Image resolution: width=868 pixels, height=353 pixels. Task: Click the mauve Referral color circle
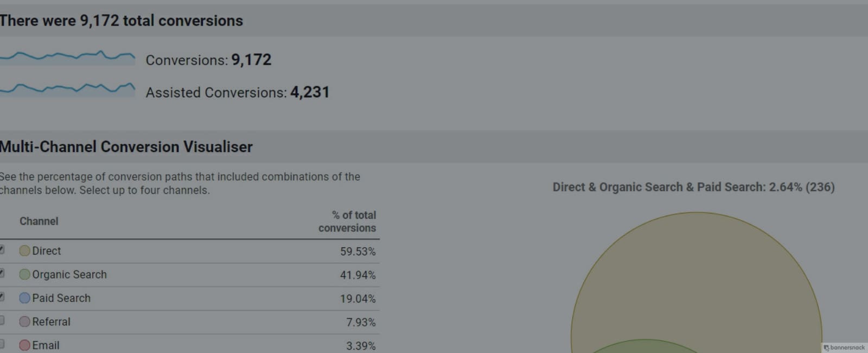[24, 322]
